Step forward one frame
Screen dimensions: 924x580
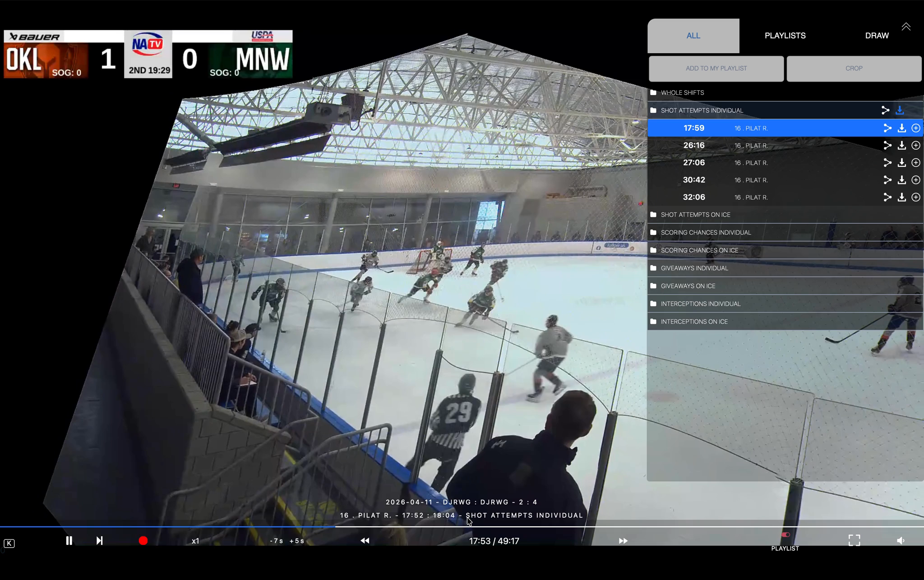tap(99, 540)
